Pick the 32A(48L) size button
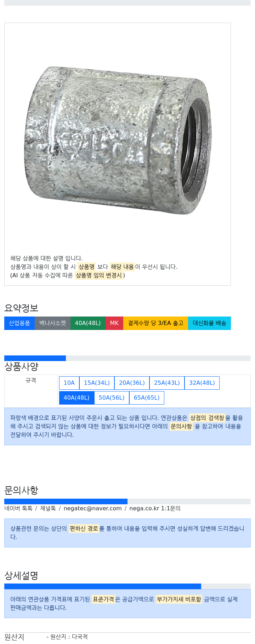The height and width of the screenshot is (644, 255). (202, 383)
